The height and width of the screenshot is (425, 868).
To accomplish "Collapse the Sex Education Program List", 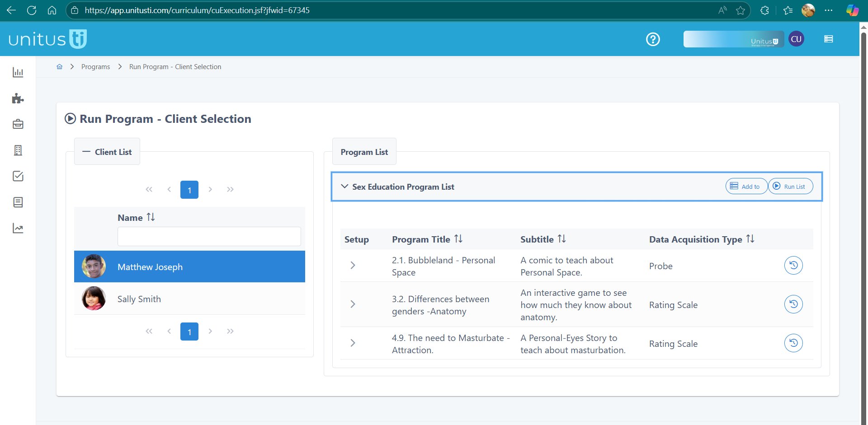I will (x=344, y=187).
